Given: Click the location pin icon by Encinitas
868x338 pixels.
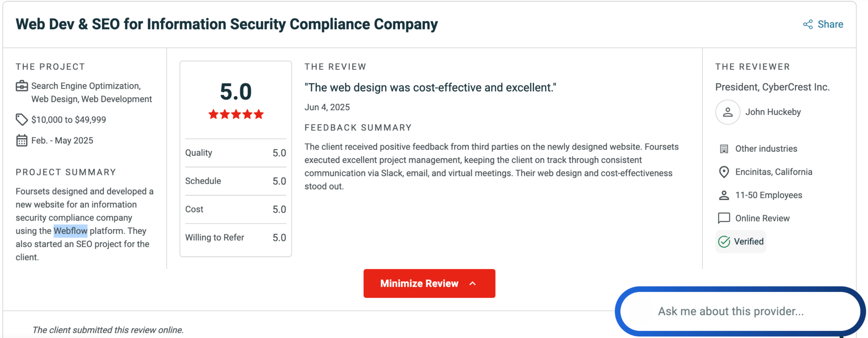Looking at the screenshot, I should pos(724,172).
